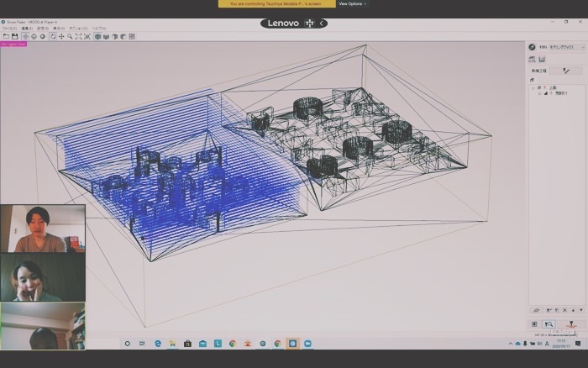Click the Fit to window icon
The height and width of the screenshot is (368, 588).
tap(78, 36)
